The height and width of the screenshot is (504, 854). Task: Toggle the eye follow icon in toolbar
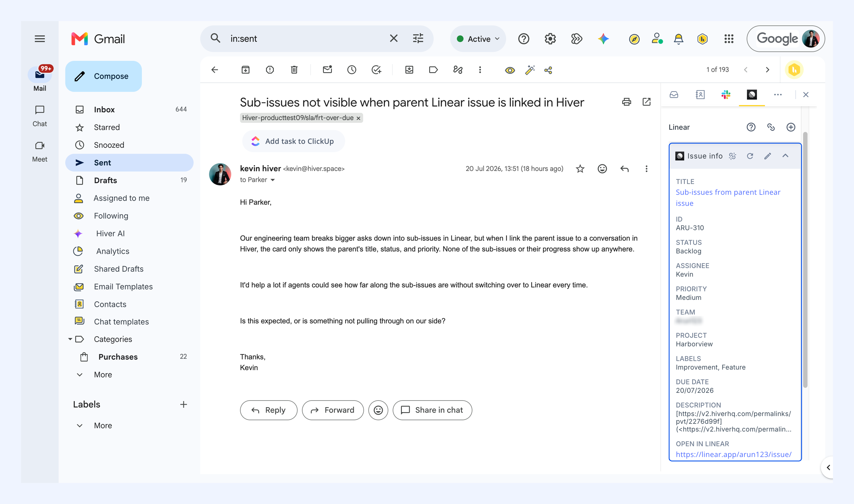point(510,70)
